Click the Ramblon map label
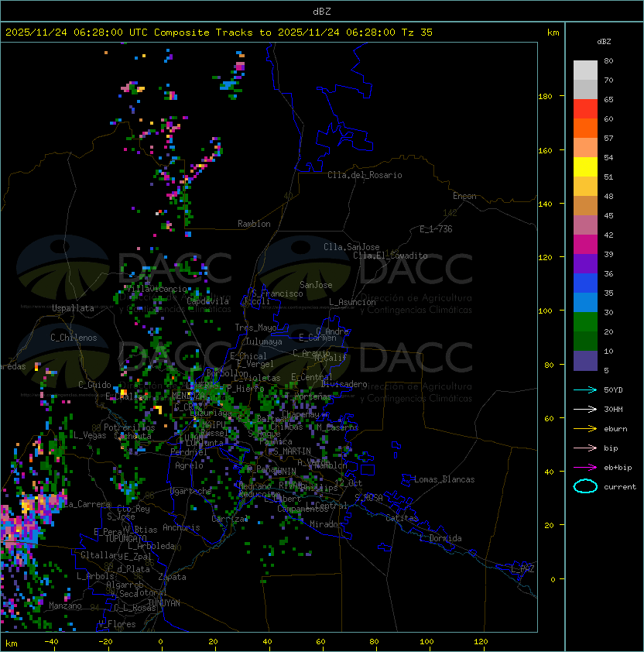This screenshot has width=644, height=652. [x=254, y=224]
